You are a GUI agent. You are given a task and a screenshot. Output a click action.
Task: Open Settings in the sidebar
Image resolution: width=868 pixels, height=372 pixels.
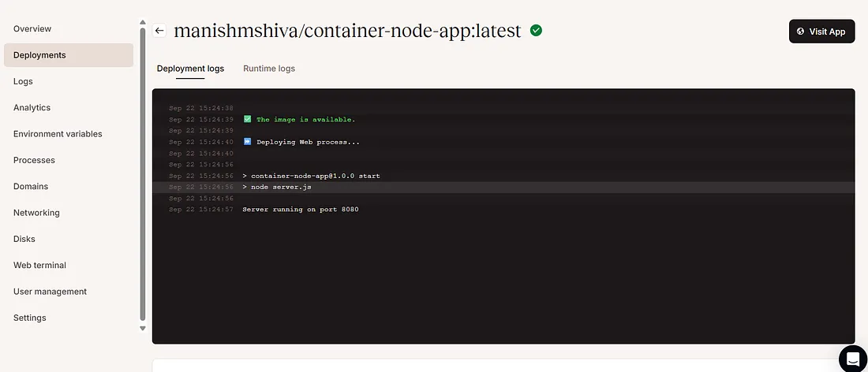point(30,318)
